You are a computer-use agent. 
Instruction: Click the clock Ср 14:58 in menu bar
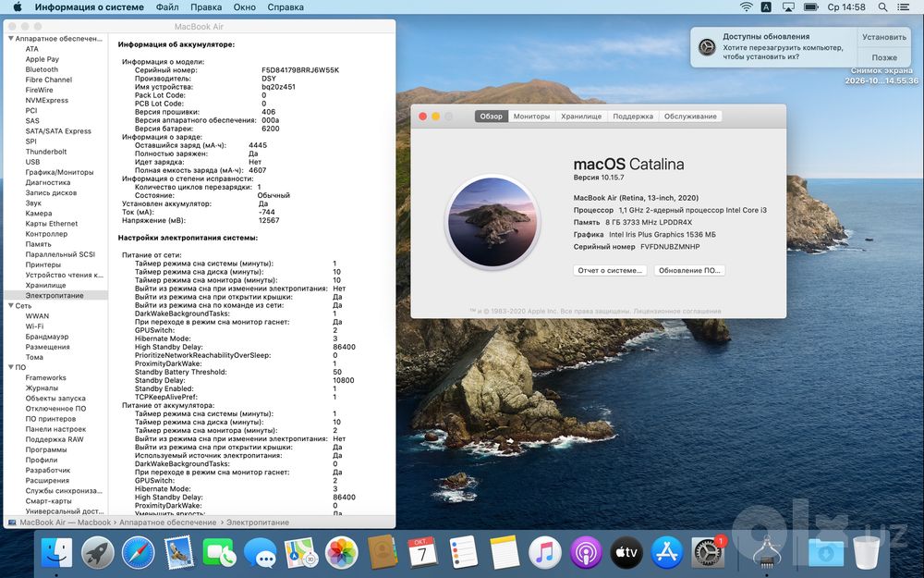[846, 7]
